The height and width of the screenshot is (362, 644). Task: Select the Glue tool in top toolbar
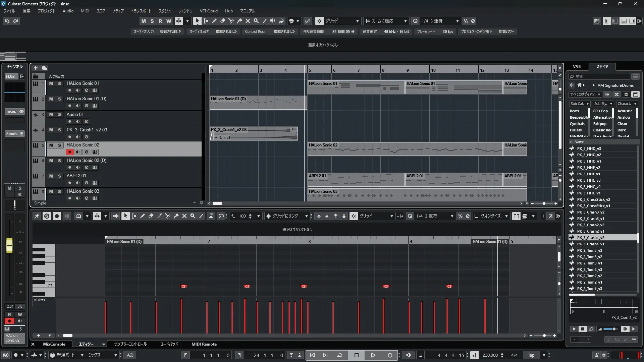point(239,21)
